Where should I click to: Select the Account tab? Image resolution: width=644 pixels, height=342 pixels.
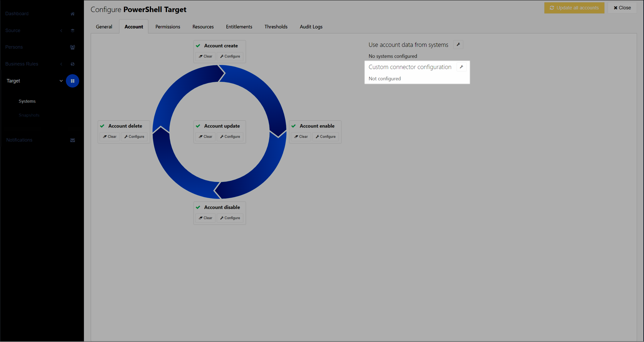[x=134, y=27]
